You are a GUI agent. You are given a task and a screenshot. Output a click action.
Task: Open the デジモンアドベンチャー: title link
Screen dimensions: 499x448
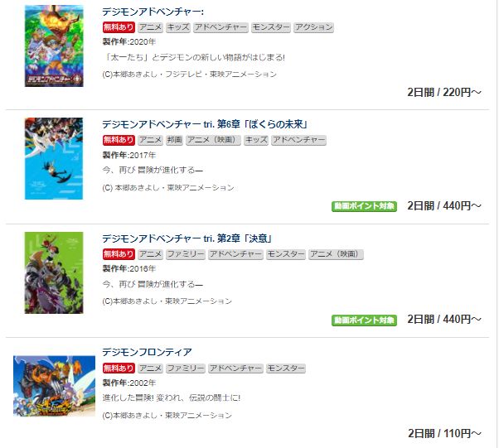pyautogui.click(x=153, y=12)
